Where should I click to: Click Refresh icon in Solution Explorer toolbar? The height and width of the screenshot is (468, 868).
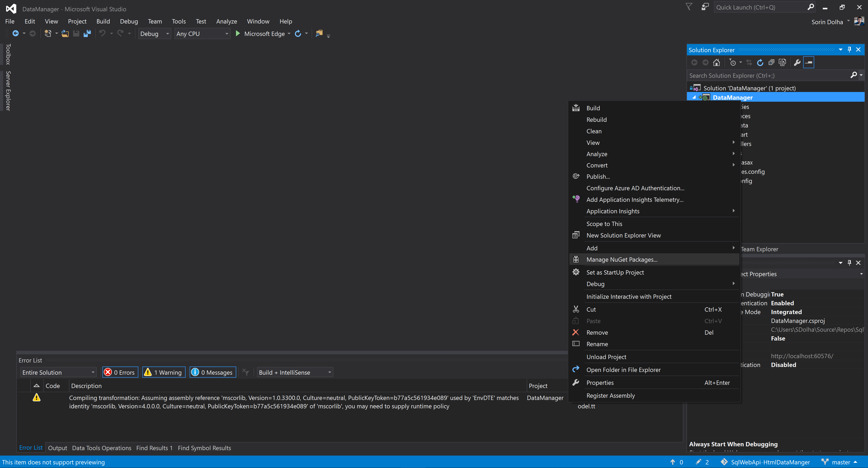[760, 63]
